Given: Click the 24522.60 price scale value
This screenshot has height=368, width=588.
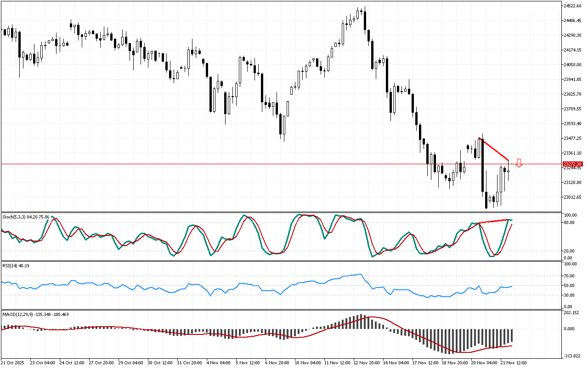Looking at the screenshot, I should pos(572,6).
